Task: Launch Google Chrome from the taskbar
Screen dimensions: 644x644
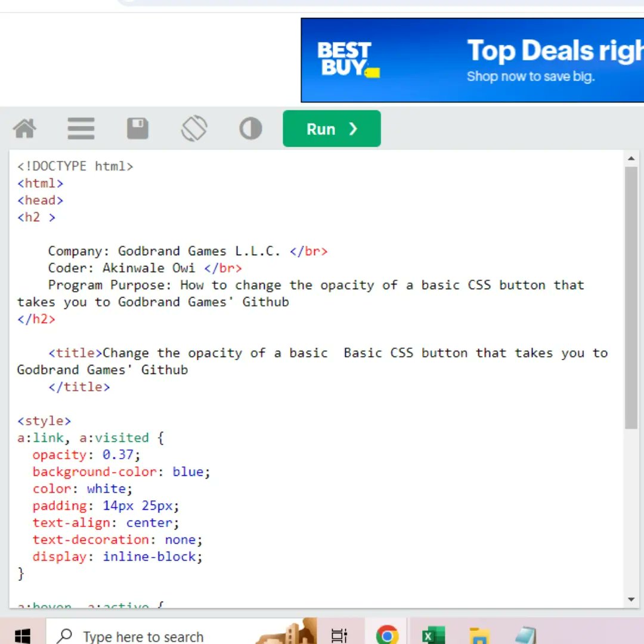Action: (387, 634)
